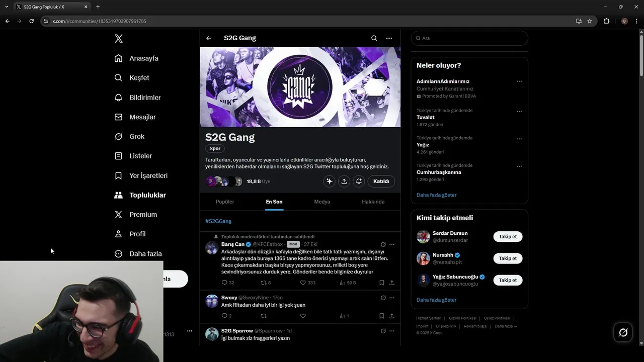644x362 pixels.
Task: Open Premium from the sidebar
Action: coord(135,215)
